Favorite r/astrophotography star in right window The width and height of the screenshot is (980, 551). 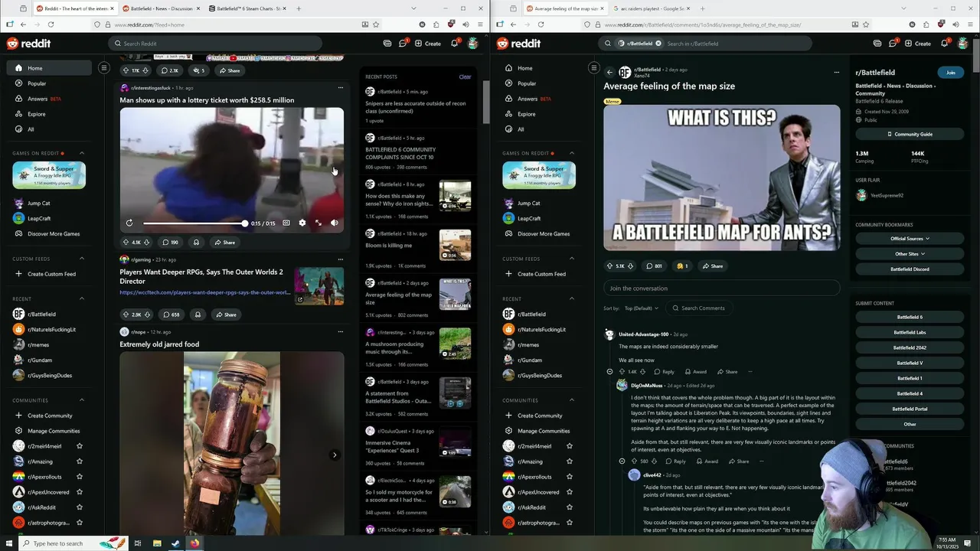[x=570, y=523]
